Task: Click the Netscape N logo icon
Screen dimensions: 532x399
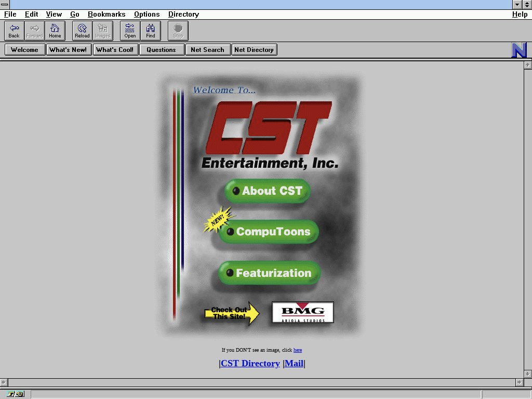Action: [519, 50]
